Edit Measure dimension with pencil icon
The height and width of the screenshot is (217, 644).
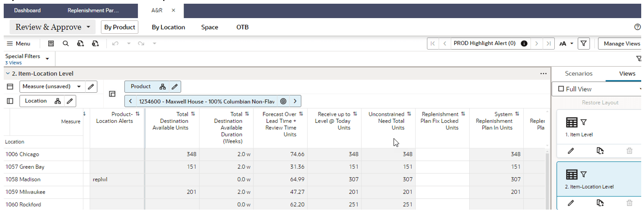pyautogui.click(x=92, y=86)
